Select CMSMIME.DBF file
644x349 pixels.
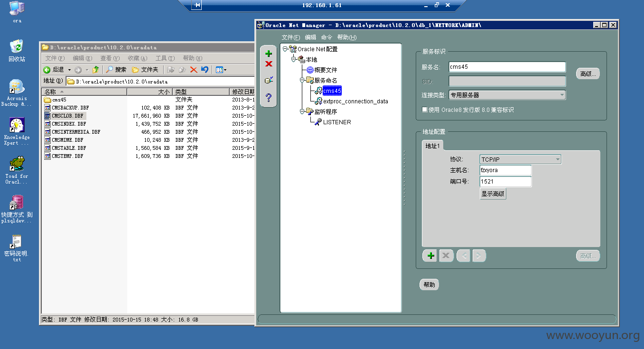[64, 140]
